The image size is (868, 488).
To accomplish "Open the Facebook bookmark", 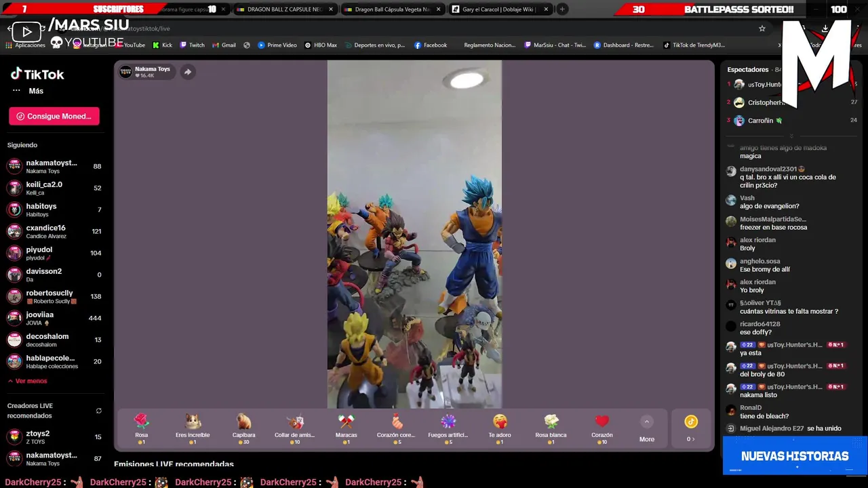I will [x=430, y=45].
